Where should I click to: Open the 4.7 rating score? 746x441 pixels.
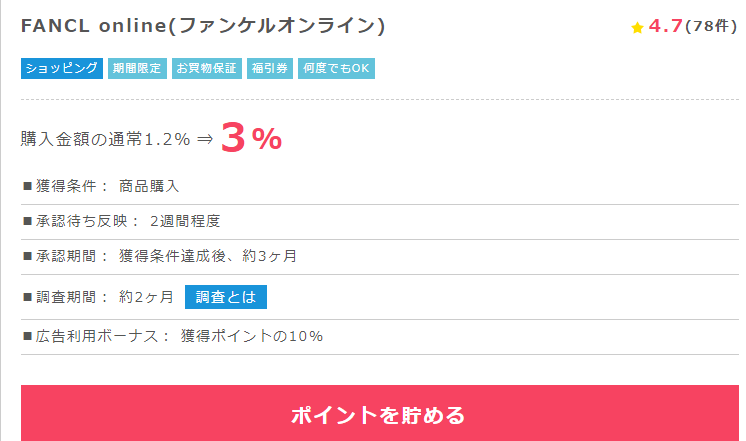tap(666, 26)
